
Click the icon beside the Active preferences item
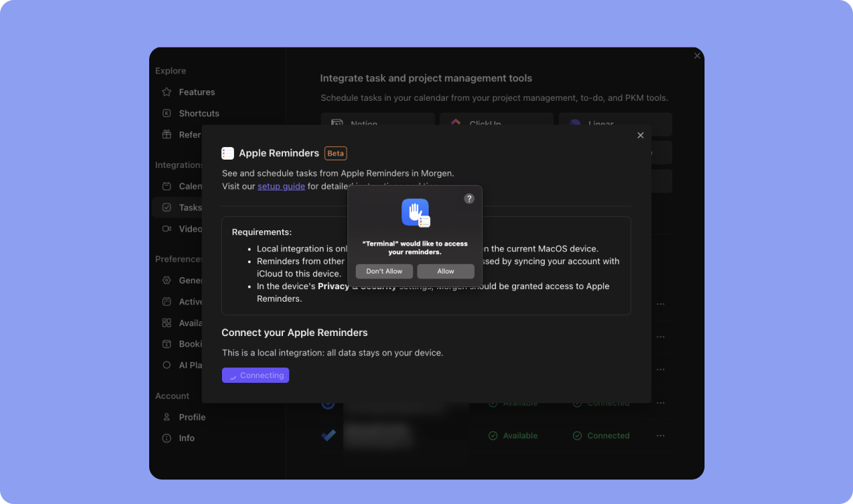click(167, 302)
